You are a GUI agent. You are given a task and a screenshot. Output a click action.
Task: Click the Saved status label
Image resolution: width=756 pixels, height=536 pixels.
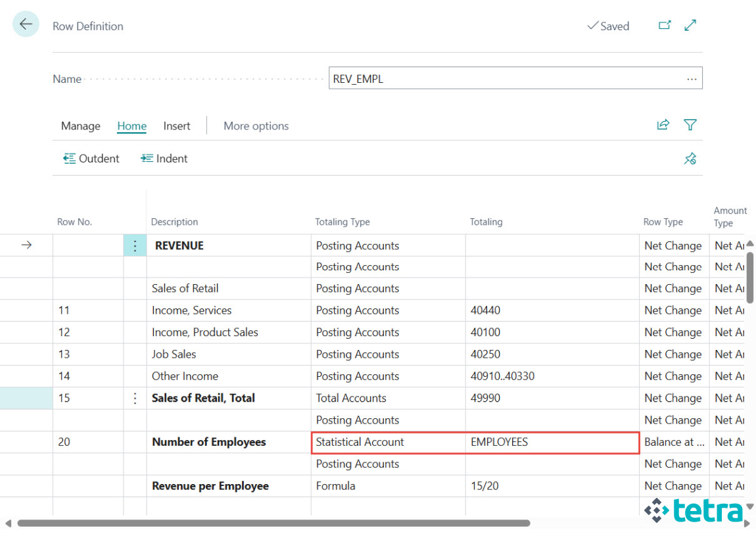click(609, 26)
